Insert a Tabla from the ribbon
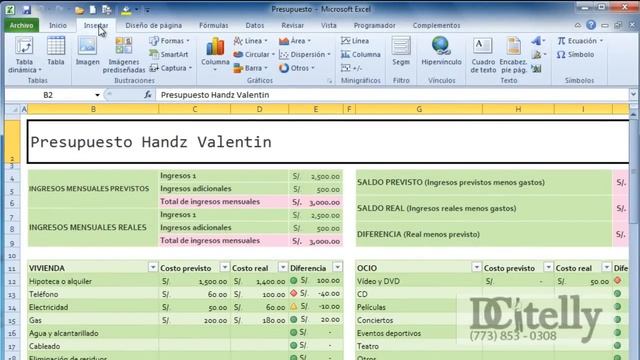Image resolution: width=640 pixels, height=360 pixels. [56, 51]
